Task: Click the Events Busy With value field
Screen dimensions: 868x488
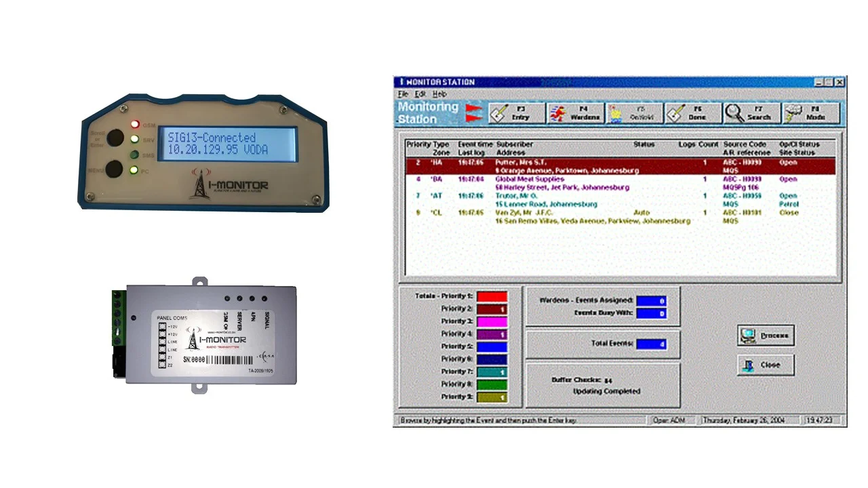Action: coord(651,314)
